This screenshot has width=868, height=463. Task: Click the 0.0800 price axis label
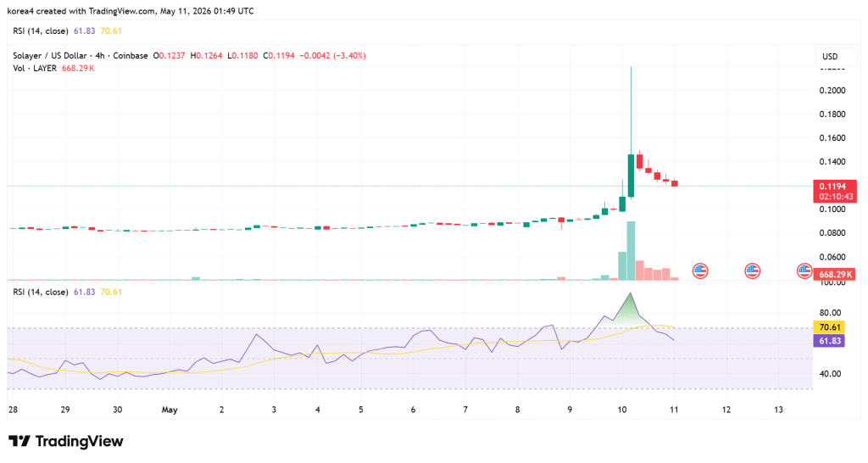point(832,232)
